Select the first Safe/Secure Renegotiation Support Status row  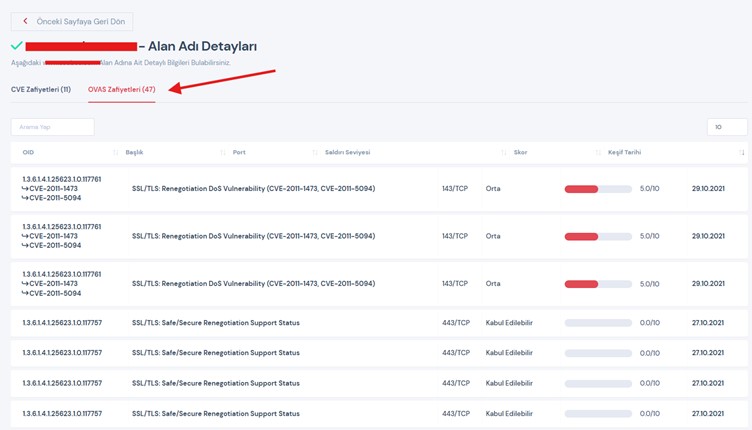pyautogui.click(x=216, y=323)
